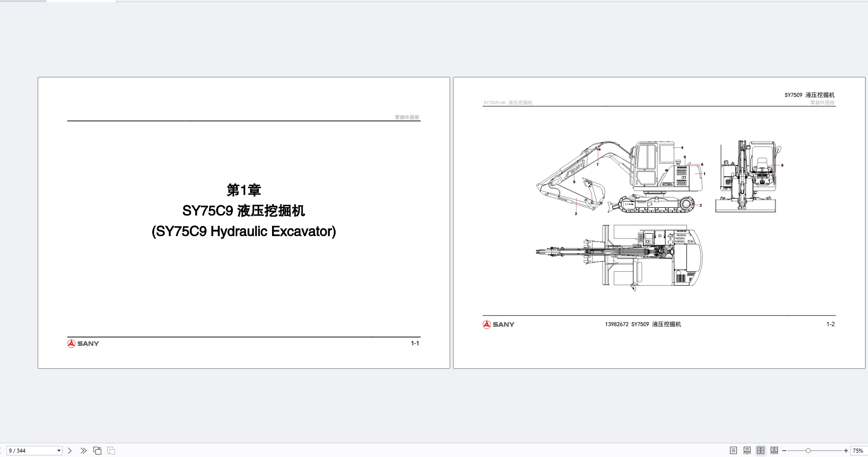868x457 pixels.
Task: Click the 75% zoom level box
Action: pyautogui.click(x=858, y=451)
